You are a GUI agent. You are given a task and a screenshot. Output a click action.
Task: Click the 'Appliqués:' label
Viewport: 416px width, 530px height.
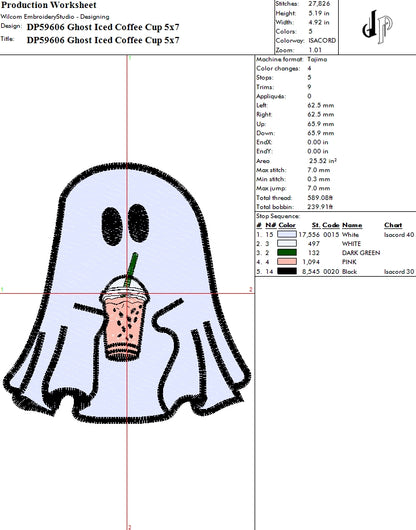(x=271, y=96)
